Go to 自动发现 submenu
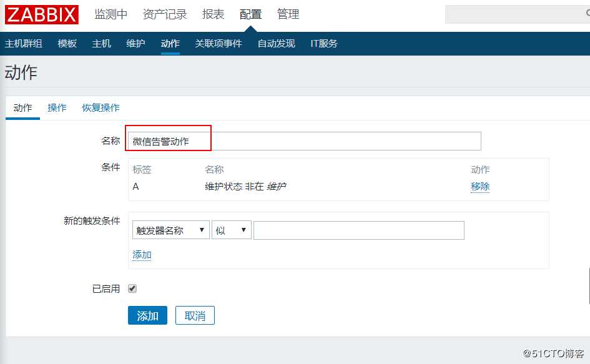The height and width of the screenshot is (364, 590). coord(276,44)
